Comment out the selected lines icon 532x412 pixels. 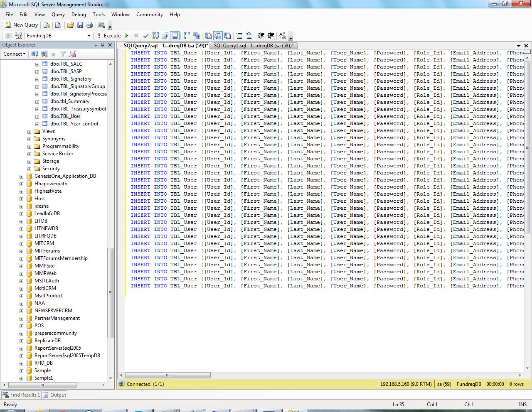(239, 36)
